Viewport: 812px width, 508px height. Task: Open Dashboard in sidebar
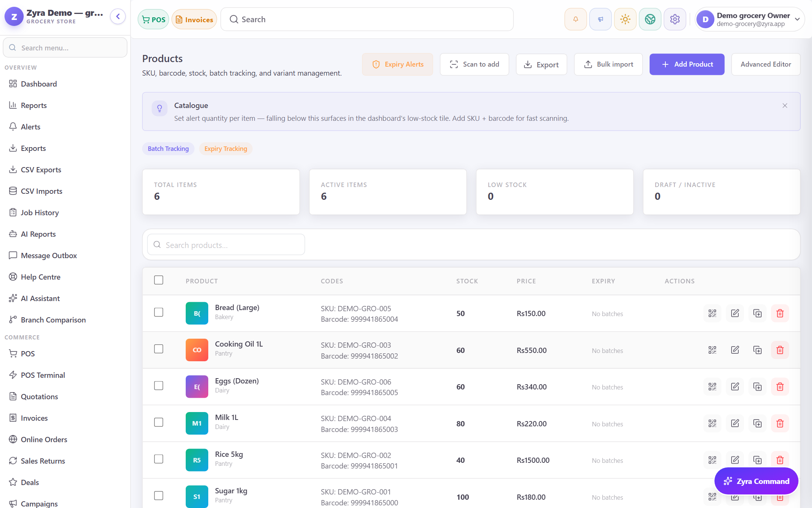(65, 84)
